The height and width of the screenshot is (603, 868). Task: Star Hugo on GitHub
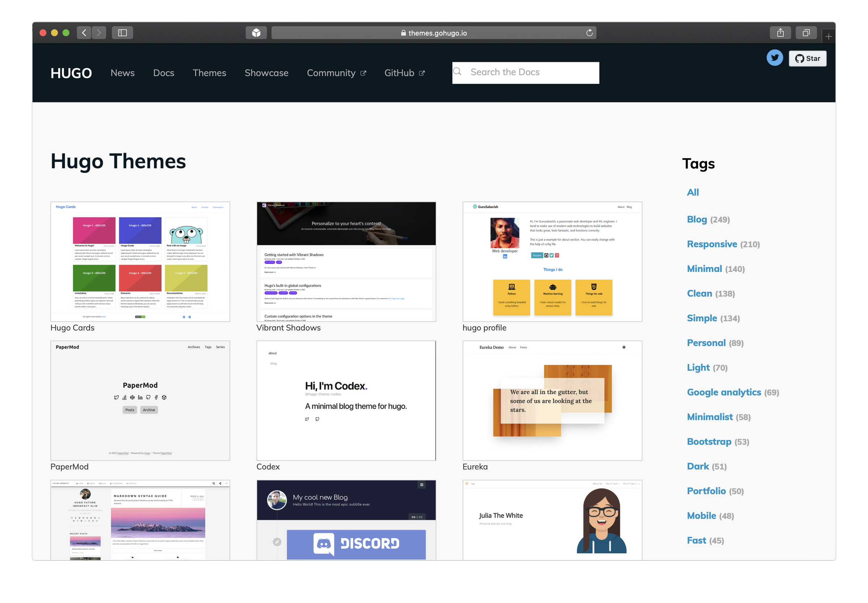pyautogui.click(x=808, y=59)
